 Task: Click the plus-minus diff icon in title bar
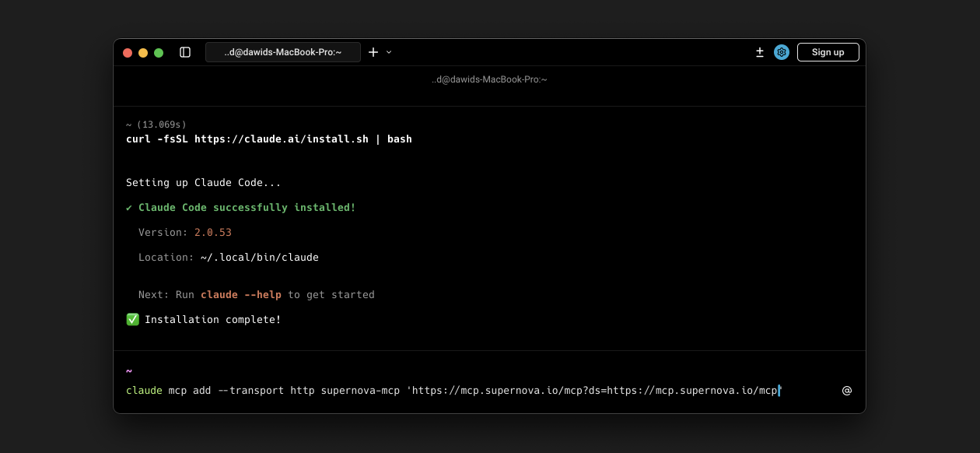760,52
